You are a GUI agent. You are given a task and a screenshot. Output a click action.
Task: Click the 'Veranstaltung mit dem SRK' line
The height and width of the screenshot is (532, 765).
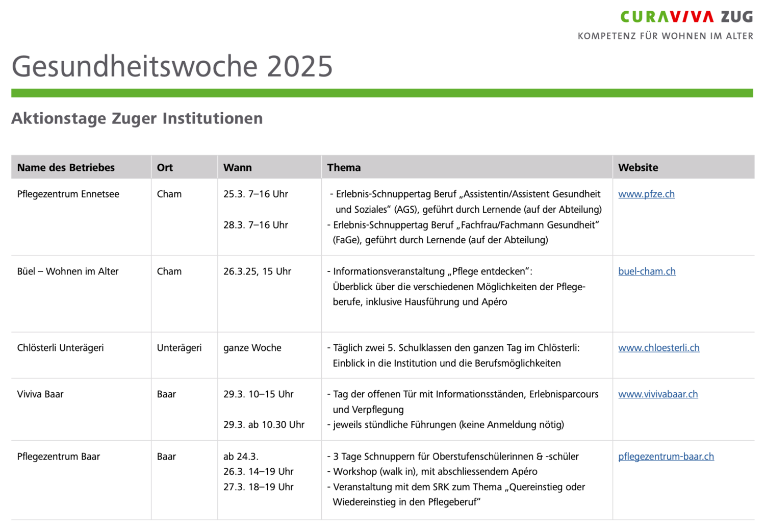click(456, 487)
